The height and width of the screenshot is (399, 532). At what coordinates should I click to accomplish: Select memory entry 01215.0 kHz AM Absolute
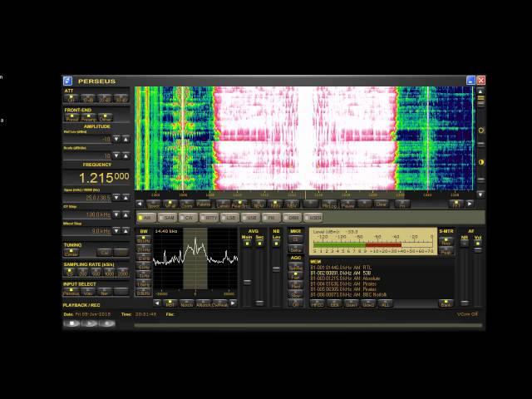click(345, 278)
